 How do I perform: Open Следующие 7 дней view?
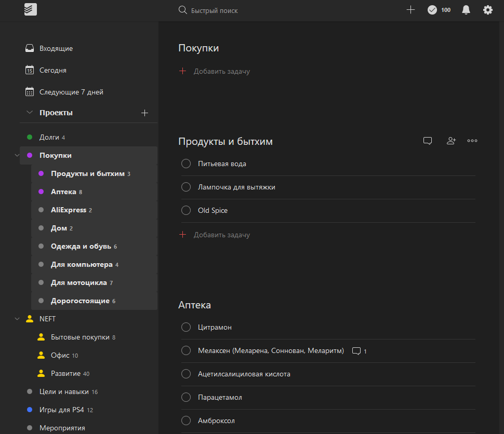tap(71, 92)
